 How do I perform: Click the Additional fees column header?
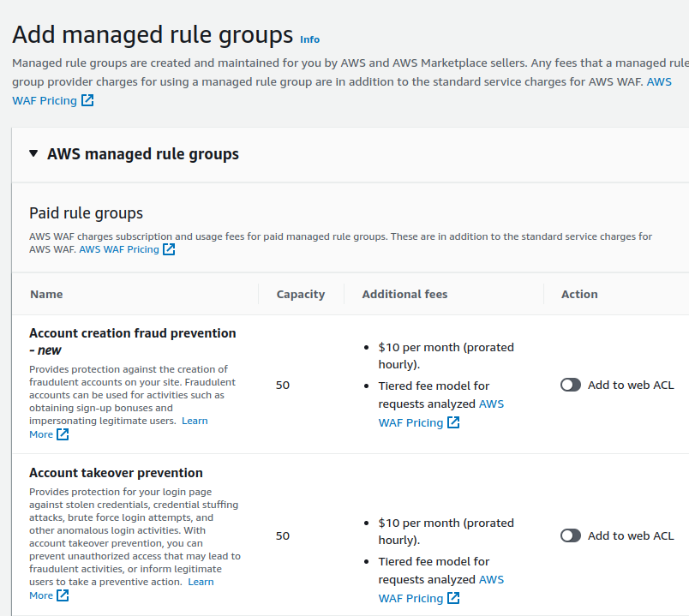[404, 294]
